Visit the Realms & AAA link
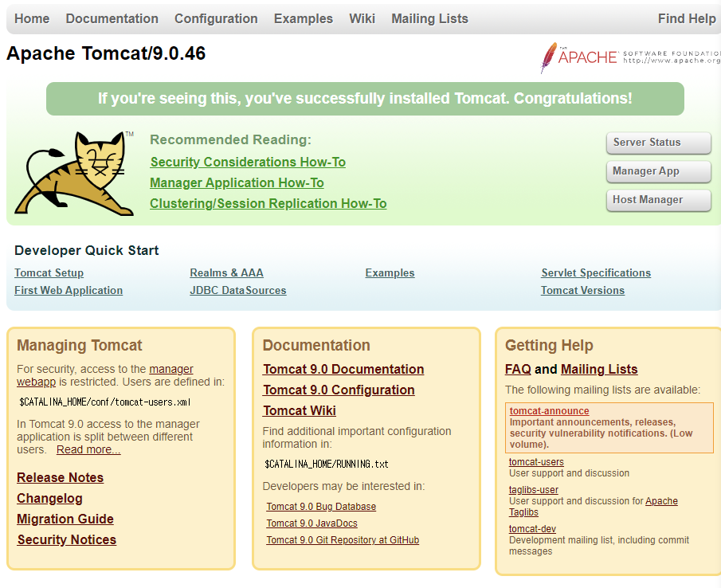The image size is (721, 588). pos(227,272)
